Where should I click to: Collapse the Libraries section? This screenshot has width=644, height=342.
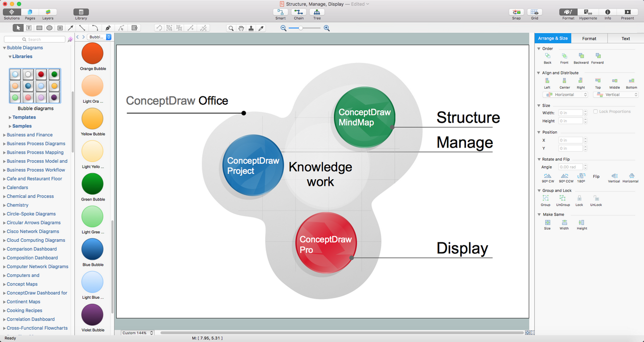point(10,56)
